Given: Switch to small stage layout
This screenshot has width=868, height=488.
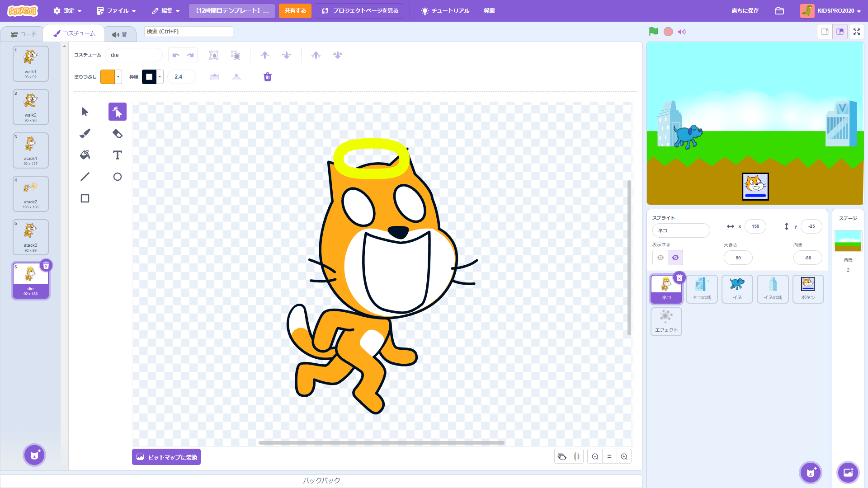Looking at the screenshot, I should click(825, 32).
